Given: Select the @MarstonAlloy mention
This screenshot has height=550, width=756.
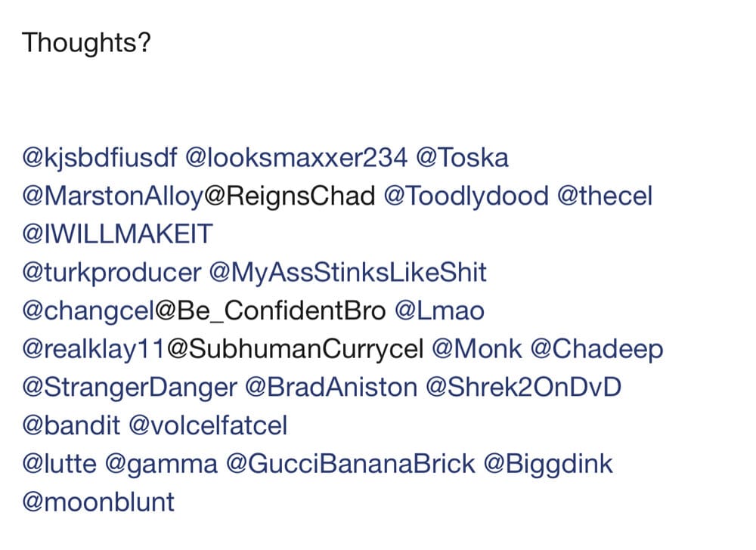Looking at the screenshot, I should [113, 197].
